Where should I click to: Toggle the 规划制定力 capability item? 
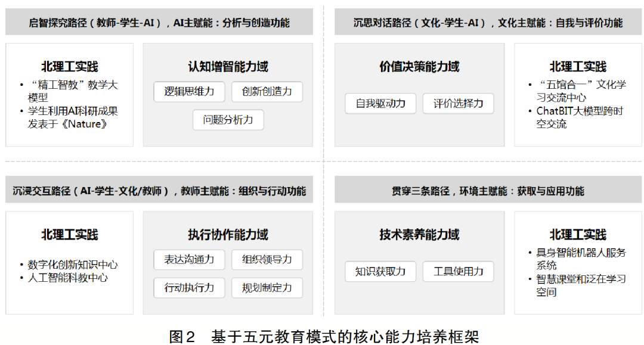click(x=267, y=288)
